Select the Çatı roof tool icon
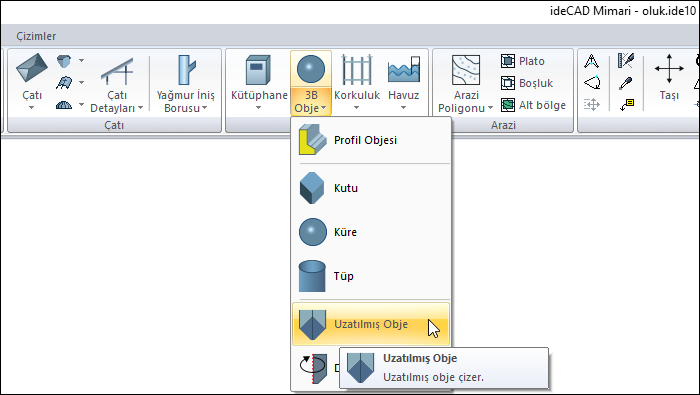Viewport: 700px width, 395px height. [x=32, y=69]
